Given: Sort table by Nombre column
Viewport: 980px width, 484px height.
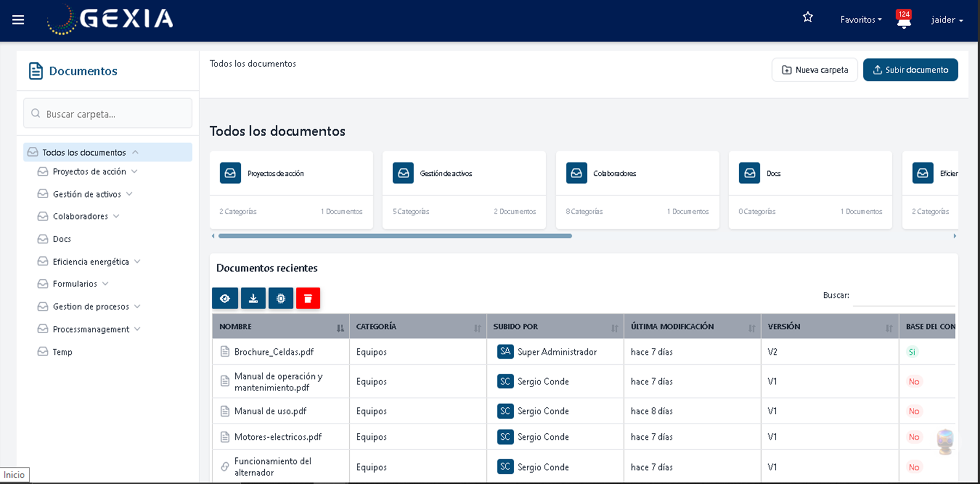Looking at the screenshot, I should pyautogui.click(x=340, y=327).
